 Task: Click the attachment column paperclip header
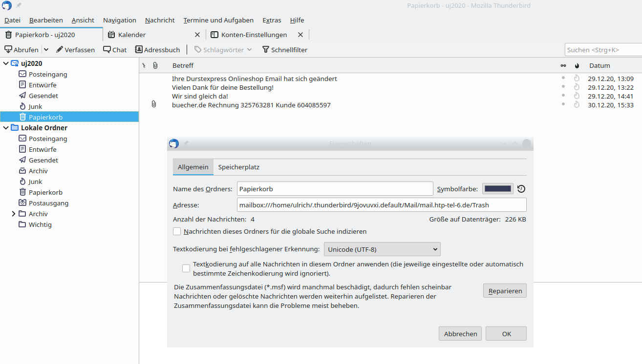point(155,65)
